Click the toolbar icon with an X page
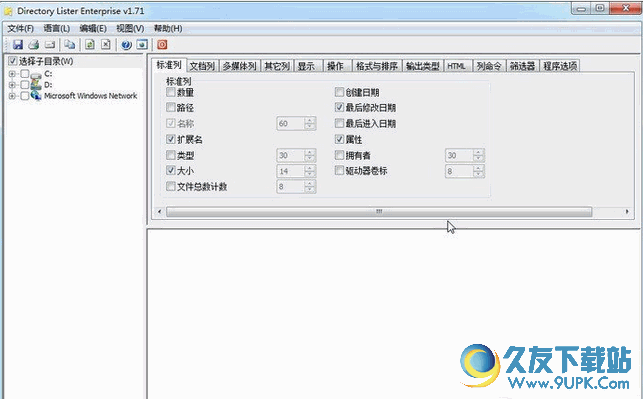Image resolution: width=643 pixels, height=399 pixels. [106, 45]
